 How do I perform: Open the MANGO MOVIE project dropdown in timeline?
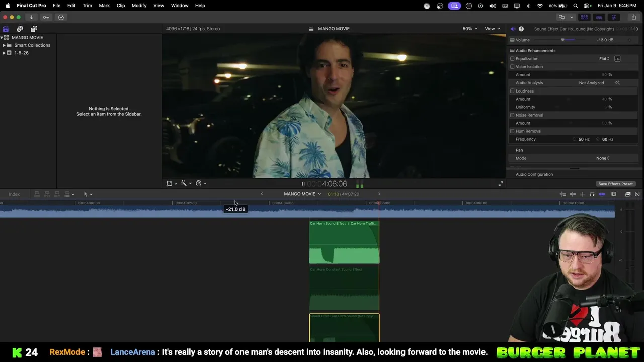pos(302,194)
